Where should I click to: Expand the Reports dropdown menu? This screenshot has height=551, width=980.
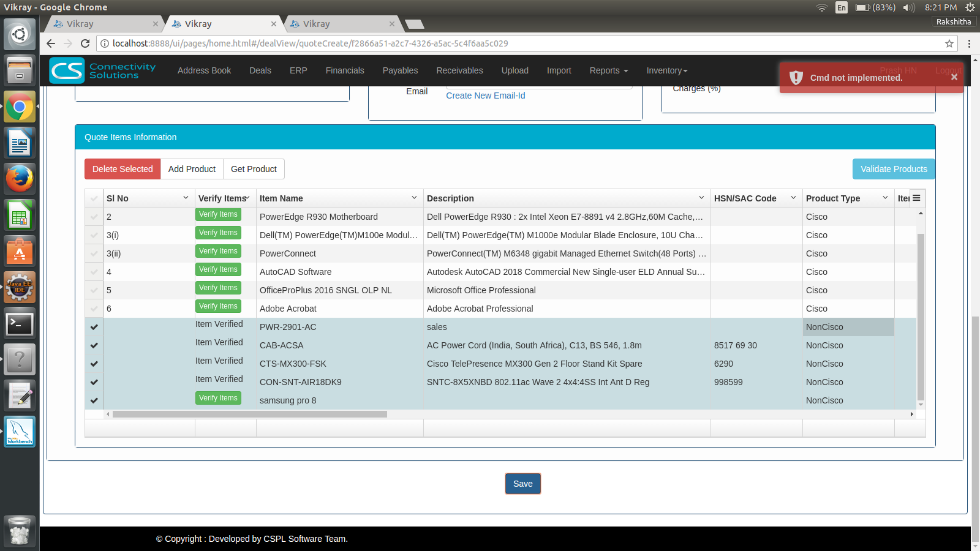tap(608, 70)
